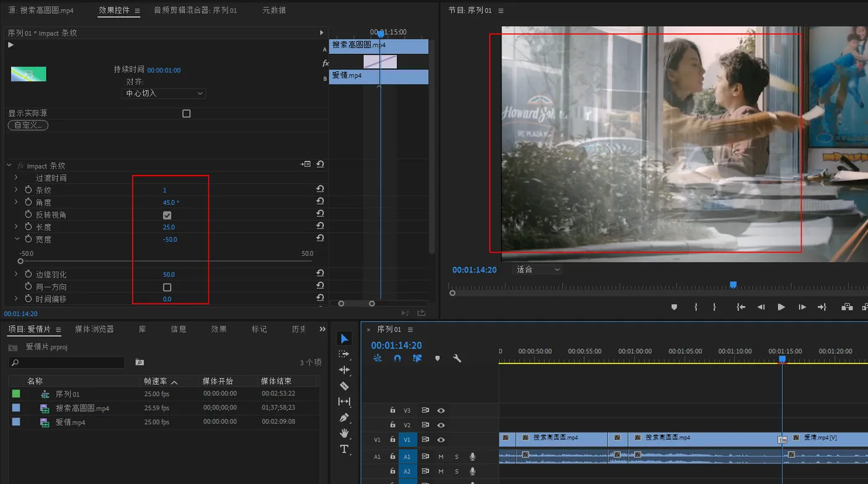Select 序列 01 in project list

(68, 394)
